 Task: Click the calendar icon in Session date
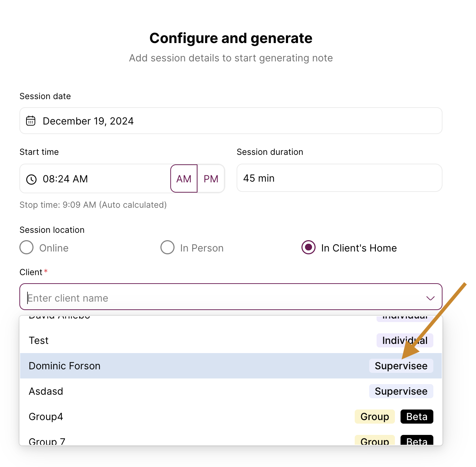point(31,121)
